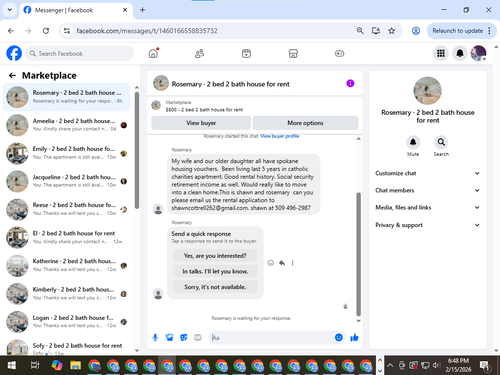
Task: Open the View buyer profile link
Action: pos(280,136)
